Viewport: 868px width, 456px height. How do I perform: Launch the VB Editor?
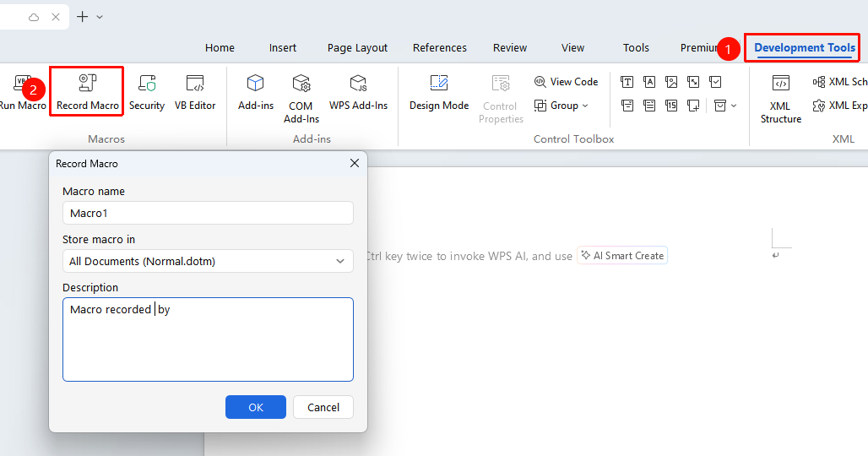[195, 92]
